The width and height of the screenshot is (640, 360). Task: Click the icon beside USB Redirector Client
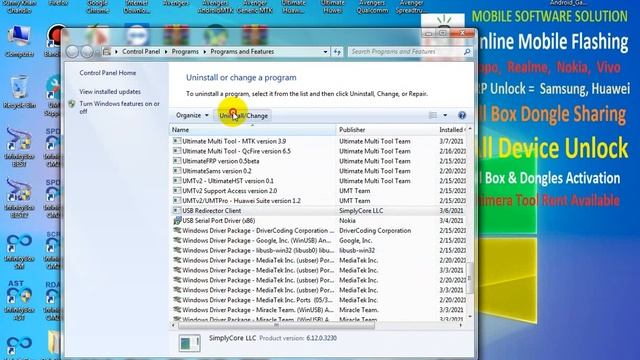(177, 211)
